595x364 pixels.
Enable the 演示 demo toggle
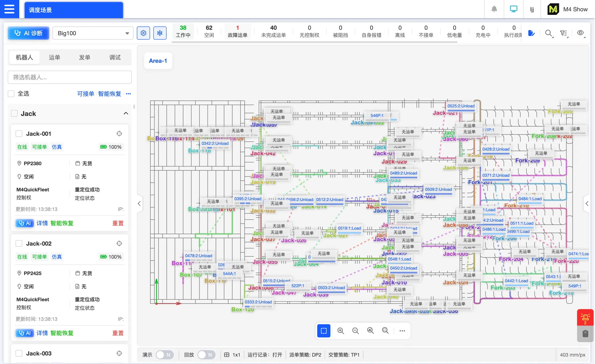164,355
